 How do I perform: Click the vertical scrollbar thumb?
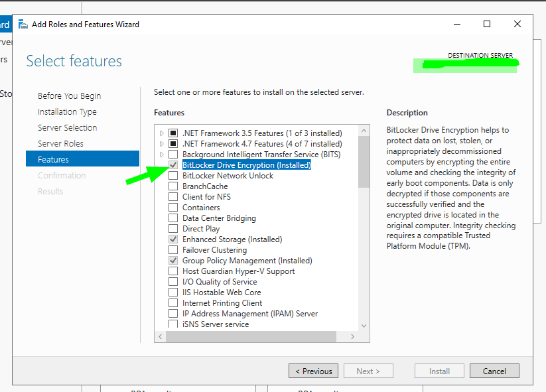(364, 162)
